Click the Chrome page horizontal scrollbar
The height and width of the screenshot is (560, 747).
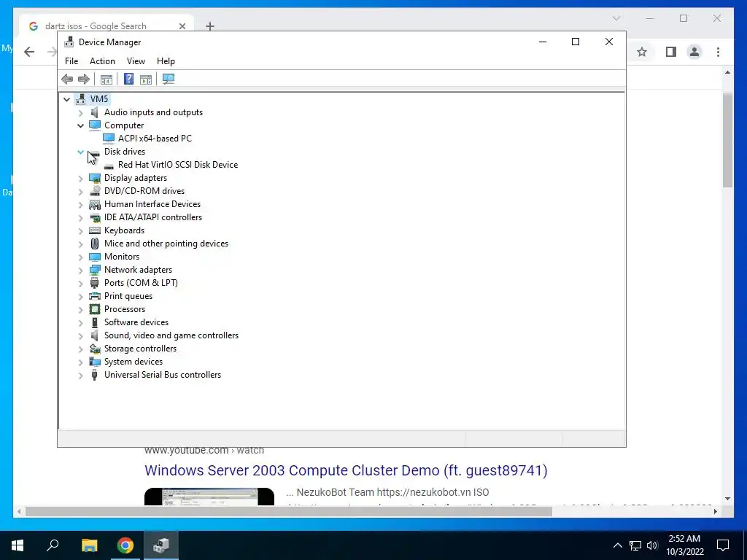tap(289, 511)
